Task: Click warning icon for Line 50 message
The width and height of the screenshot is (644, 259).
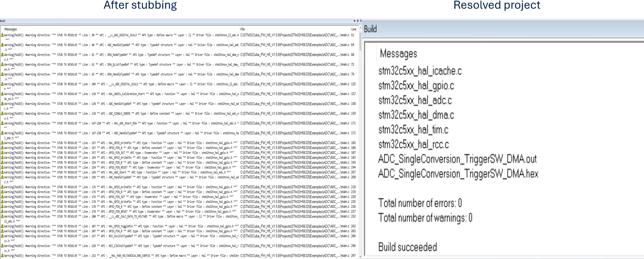Action: (x=2, y=35)
